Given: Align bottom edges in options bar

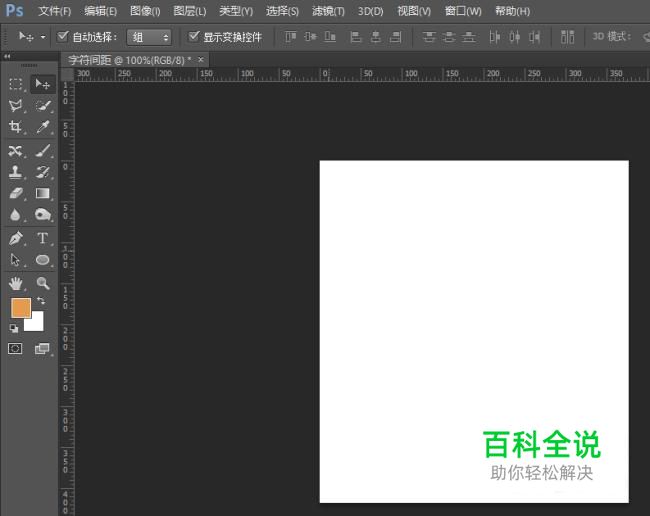Looking at the screenshot, I should tap(330, 37).
